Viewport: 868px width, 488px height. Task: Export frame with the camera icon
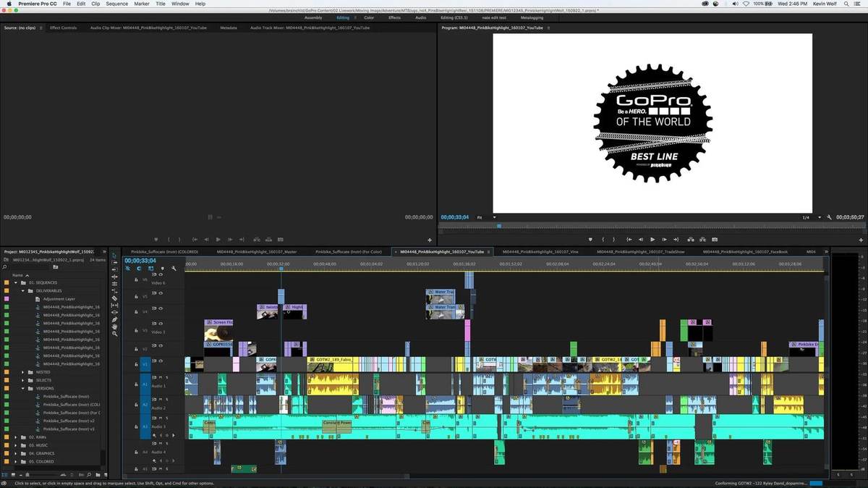click(x=715, y=240)
